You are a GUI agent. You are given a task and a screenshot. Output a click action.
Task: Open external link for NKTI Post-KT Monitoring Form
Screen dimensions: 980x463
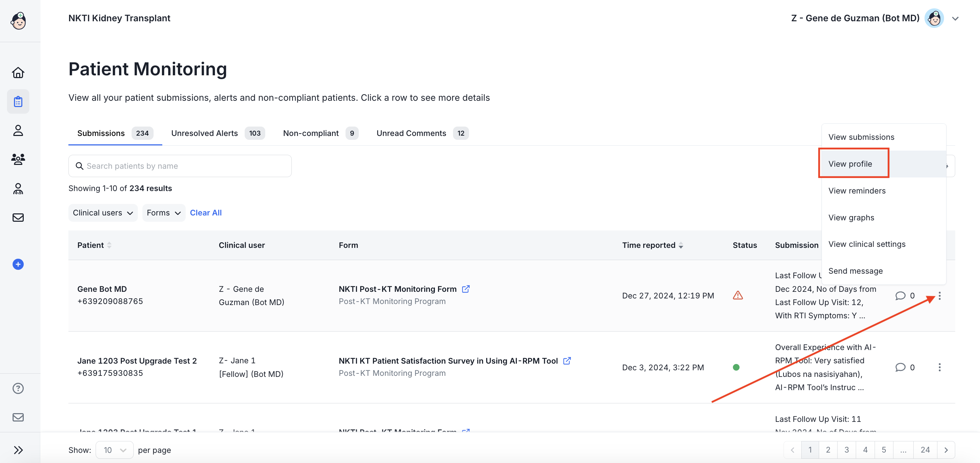[x=465, y=289]
